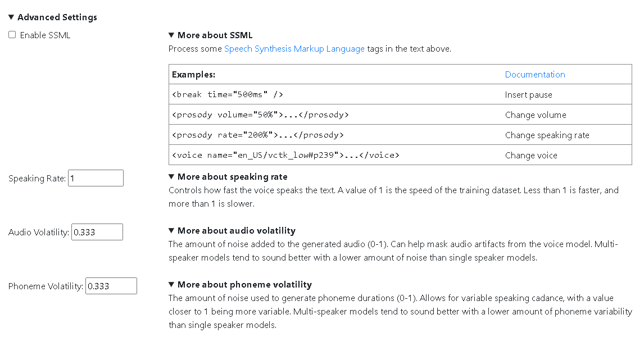
Task: Focus the Audio Volatility input field
Action: (x=97, y=232)
